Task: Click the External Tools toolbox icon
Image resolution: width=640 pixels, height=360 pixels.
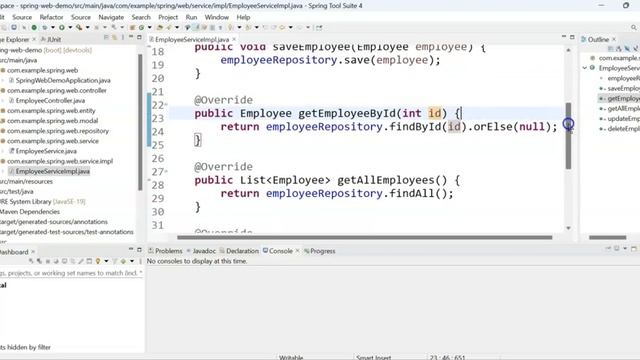Action: (79, 27)
